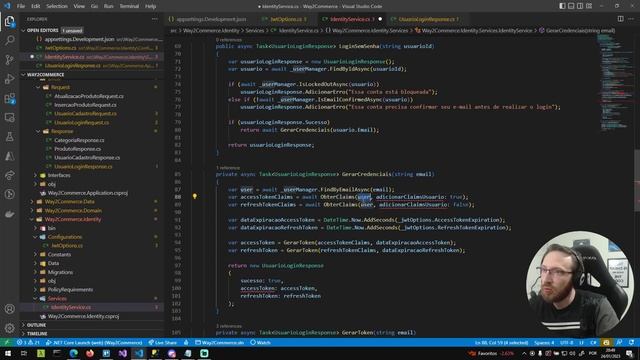Open the Docker whale view
The height and width of the screenshot is (360, 640).
pyautogui.click(x=9, y=214)
